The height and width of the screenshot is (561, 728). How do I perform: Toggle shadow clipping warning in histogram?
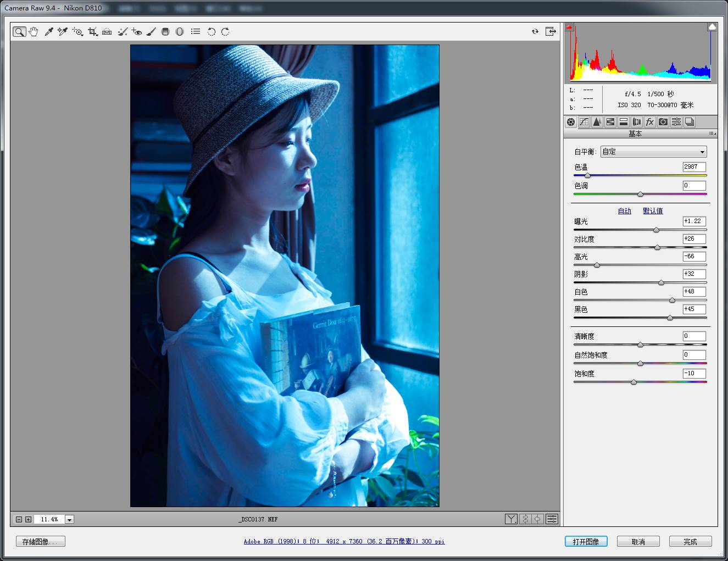tap(570, 26)
